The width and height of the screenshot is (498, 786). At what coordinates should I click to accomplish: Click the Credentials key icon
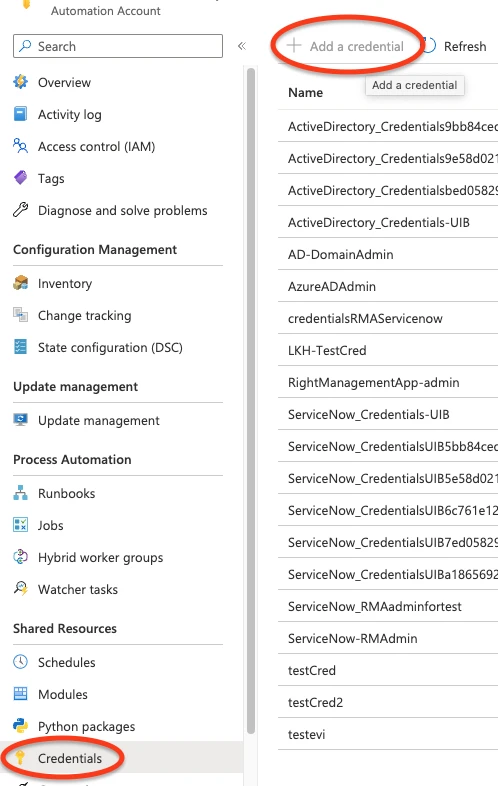[x=21, y=757]
